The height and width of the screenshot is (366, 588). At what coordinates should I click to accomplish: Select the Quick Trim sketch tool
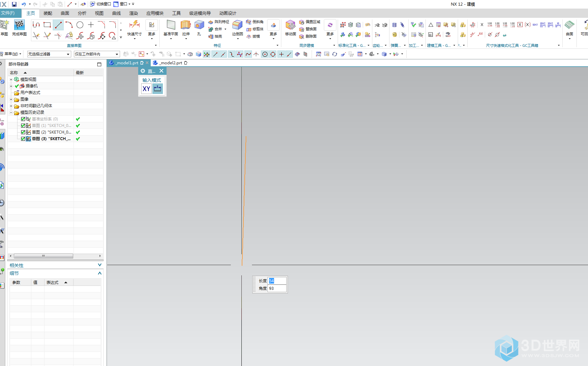[36, 36]
